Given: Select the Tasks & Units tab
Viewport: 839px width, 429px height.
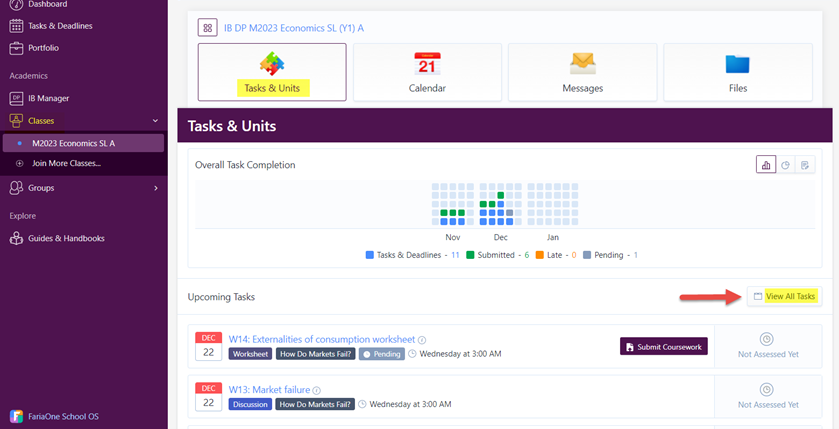Looking at the screenshot, I should (x=272, y=72).
